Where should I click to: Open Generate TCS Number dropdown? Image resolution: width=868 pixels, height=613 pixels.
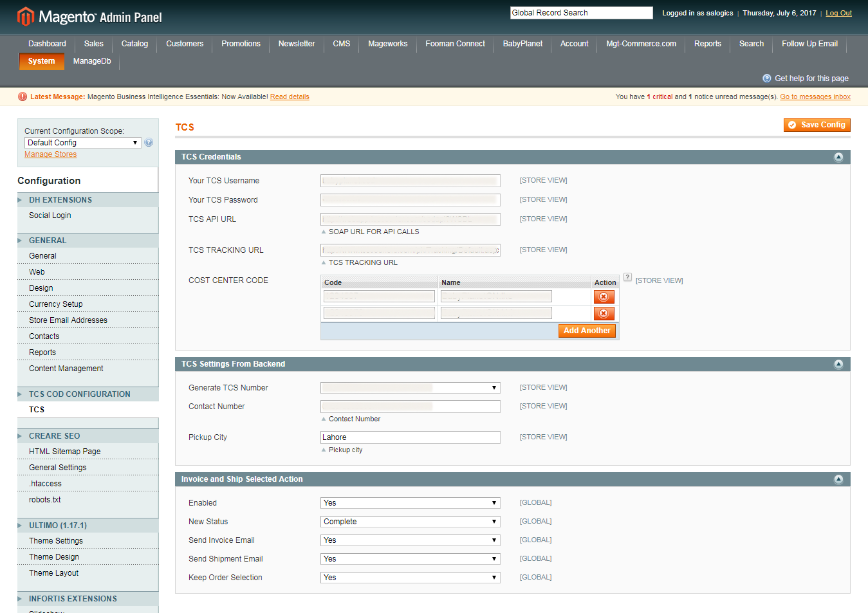click(411, 388)
